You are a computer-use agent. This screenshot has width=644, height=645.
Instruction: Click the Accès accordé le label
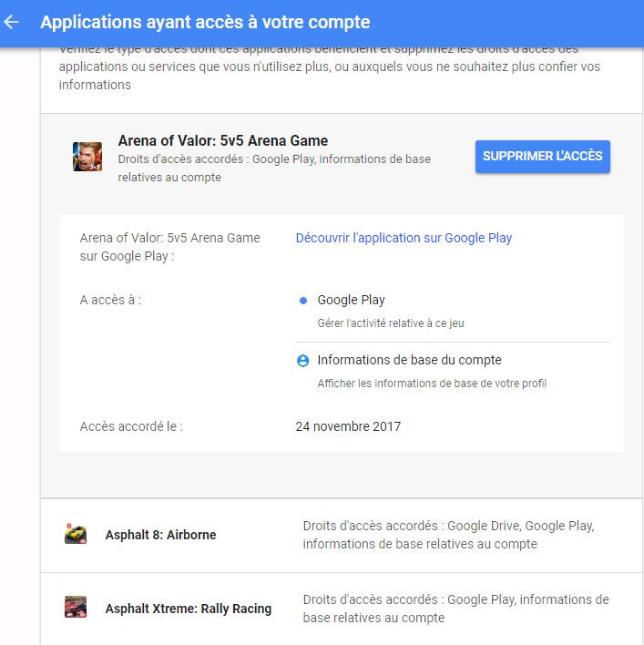click(131, 426)
